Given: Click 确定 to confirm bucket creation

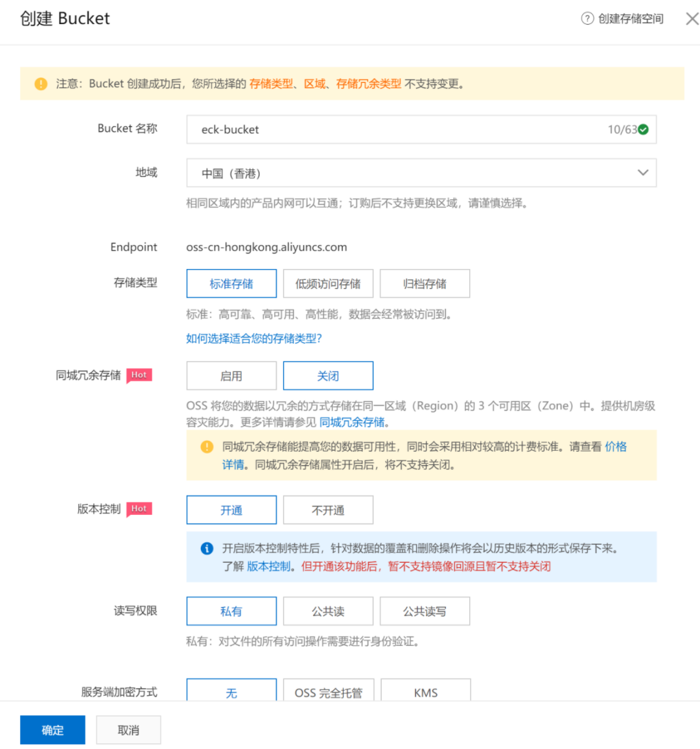Looking at the screenshot, I should (x=52, y=729).
